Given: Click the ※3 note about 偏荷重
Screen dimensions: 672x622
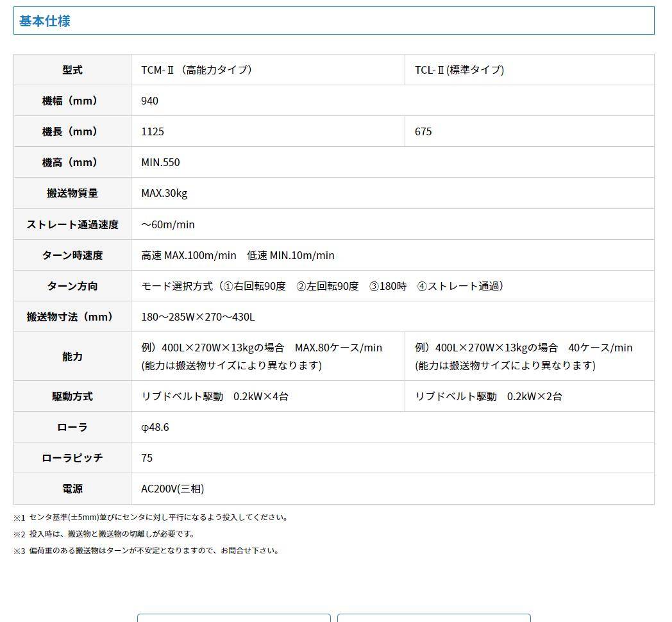Looking at the screenshot, I should [x=146, y=550].
